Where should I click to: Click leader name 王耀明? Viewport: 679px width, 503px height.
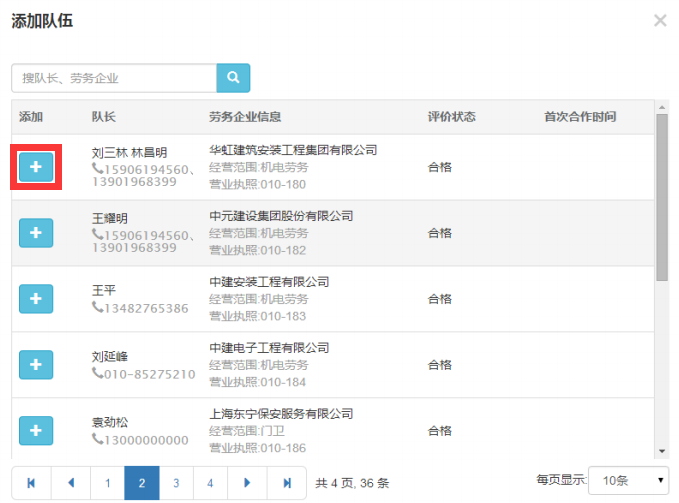click(110, 218)
